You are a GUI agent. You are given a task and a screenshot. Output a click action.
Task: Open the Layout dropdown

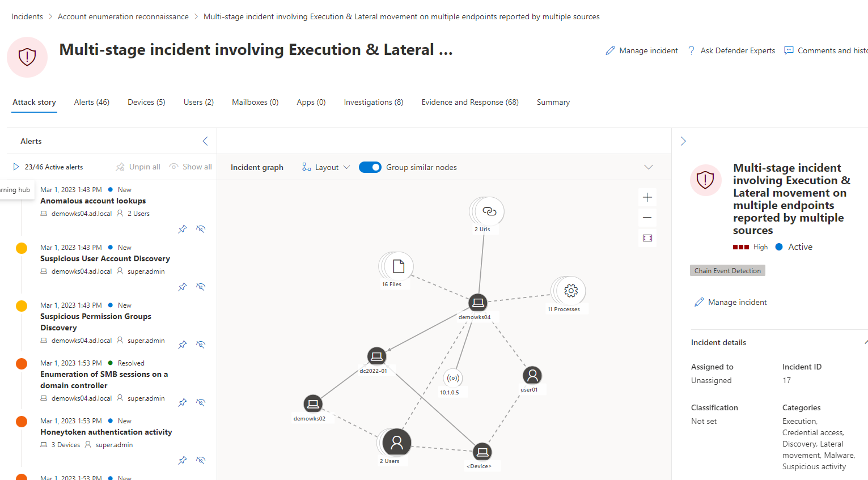pos(327,167)
